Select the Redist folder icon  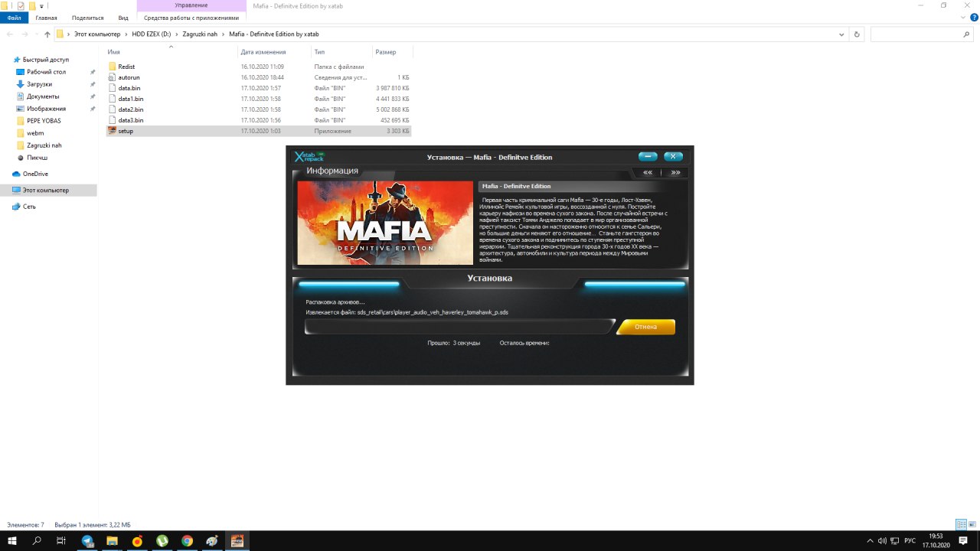point(112,67)
